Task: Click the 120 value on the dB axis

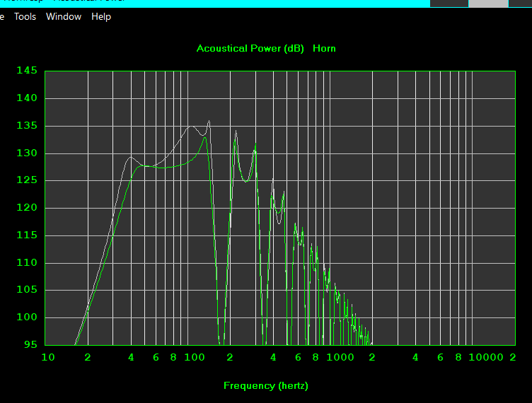Action: pyautogui.click(x=27, y=207)
